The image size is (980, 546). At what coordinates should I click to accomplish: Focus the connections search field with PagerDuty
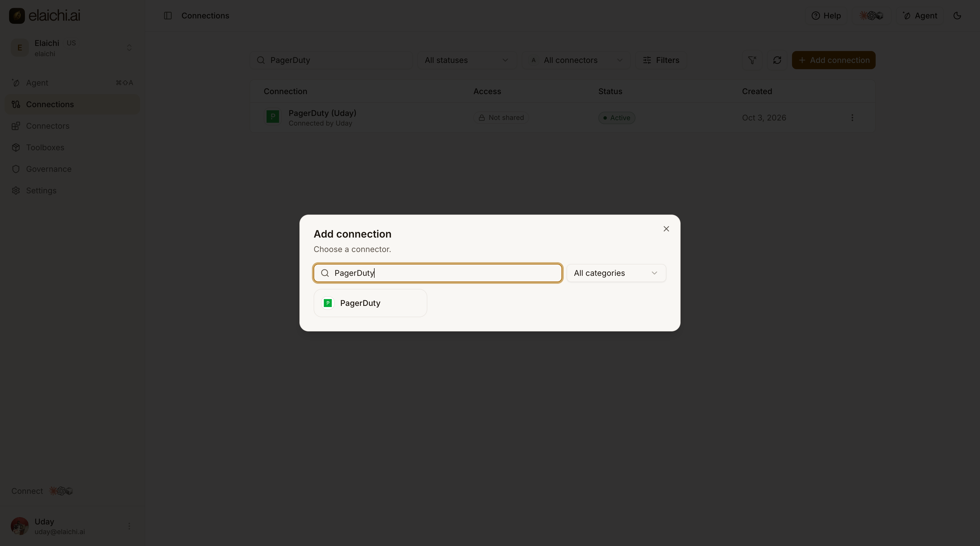click(331, 60)
